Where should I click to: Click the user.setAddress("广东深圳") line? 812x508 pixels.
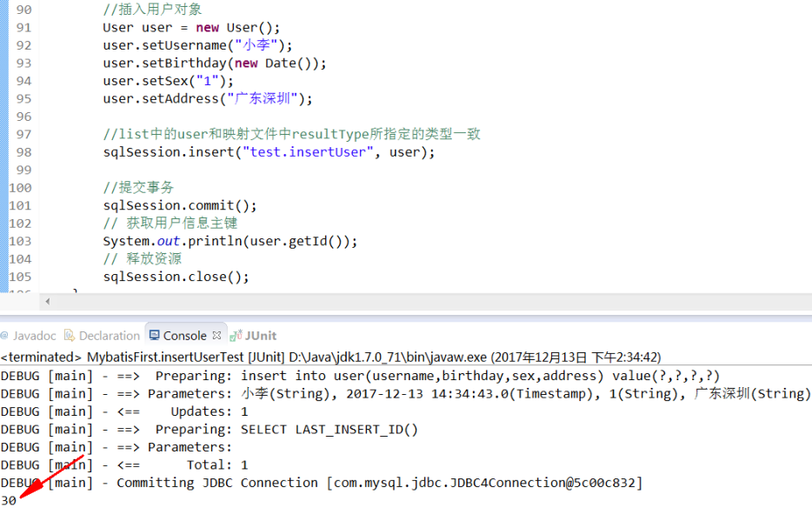pos(207,98)
